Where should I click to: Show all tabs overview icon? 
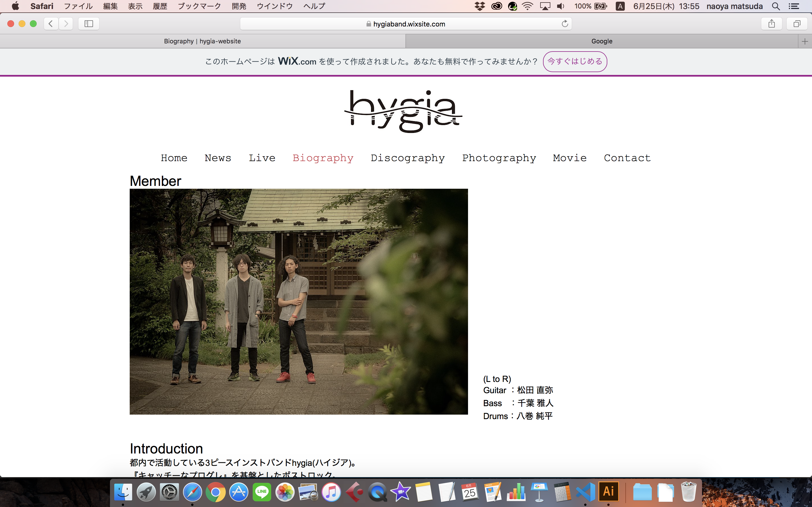click(796, 23)
